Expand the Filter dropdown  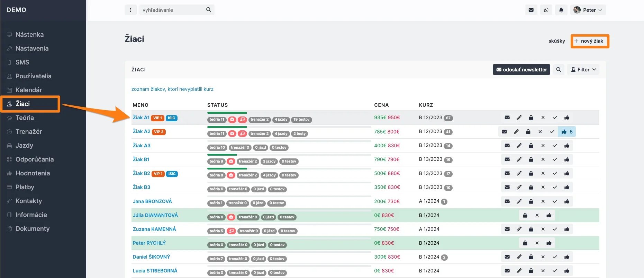click(583, 70)
